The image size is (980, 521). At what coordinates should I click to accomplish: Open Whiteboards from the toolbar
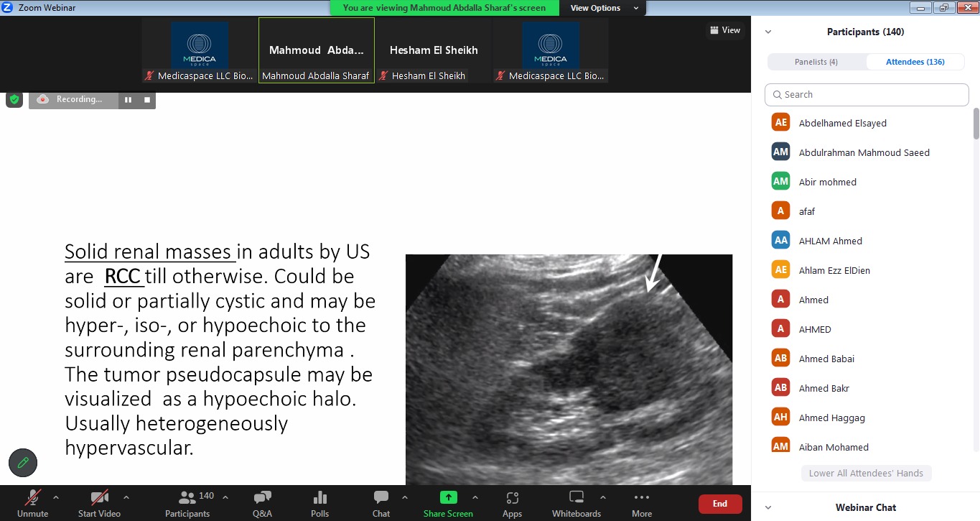(576, 503)
